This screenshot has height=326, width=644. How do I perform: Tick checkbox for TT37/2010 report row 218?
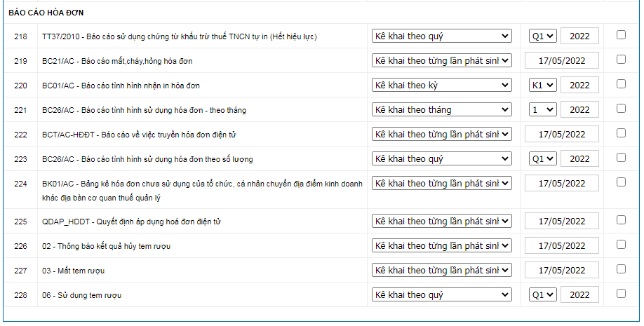point(621,35)
